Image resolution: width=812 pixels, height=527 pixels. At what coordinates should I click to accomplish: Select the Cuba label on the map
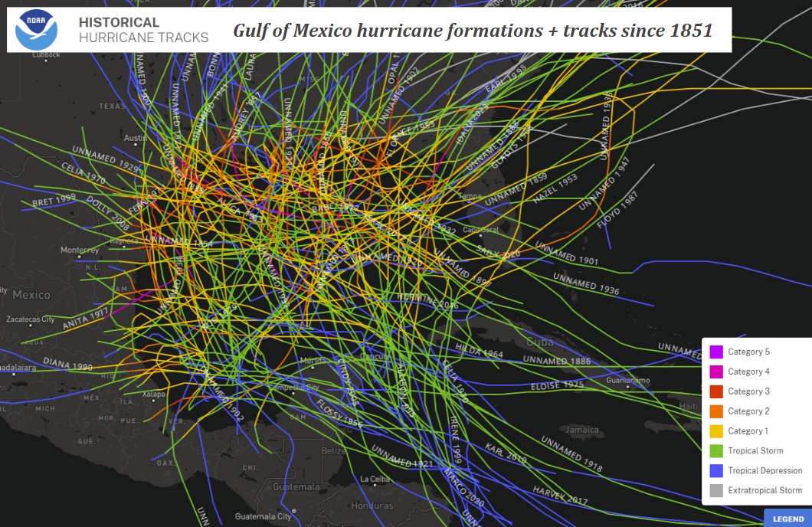coord(539,342)
